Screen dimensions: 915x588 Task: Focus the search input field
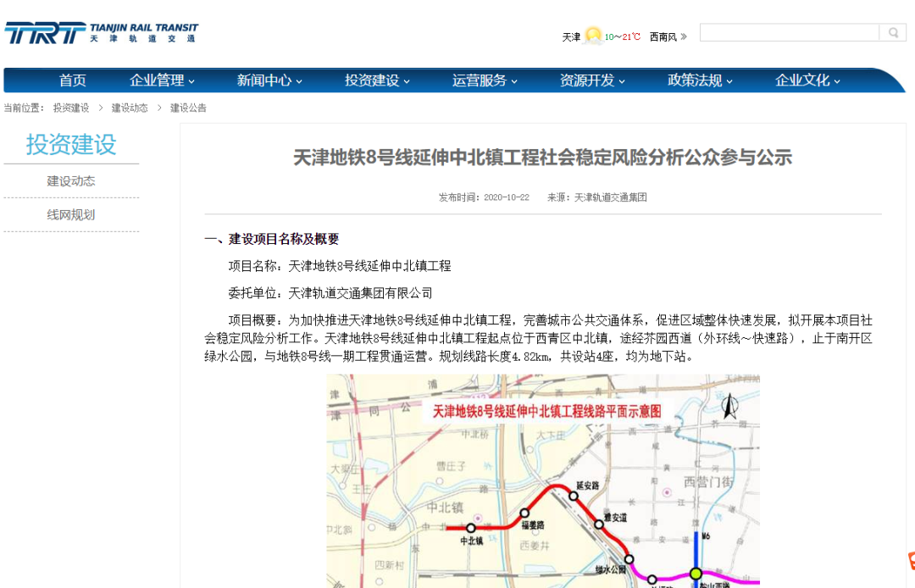click(790, 33)
